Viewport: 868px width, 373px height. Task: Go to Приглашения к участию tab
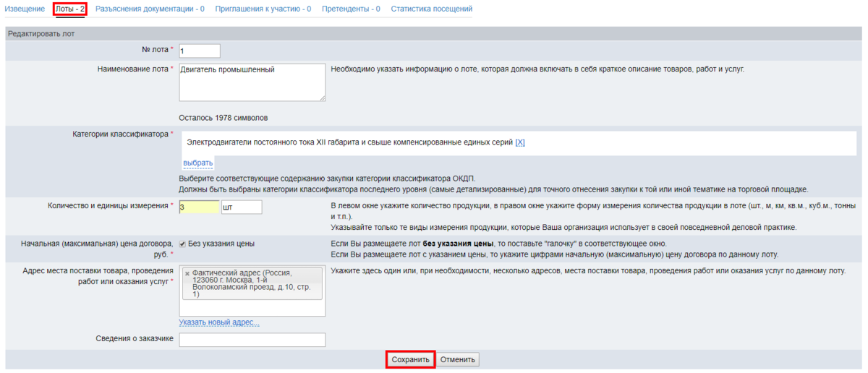coord(263,9)
